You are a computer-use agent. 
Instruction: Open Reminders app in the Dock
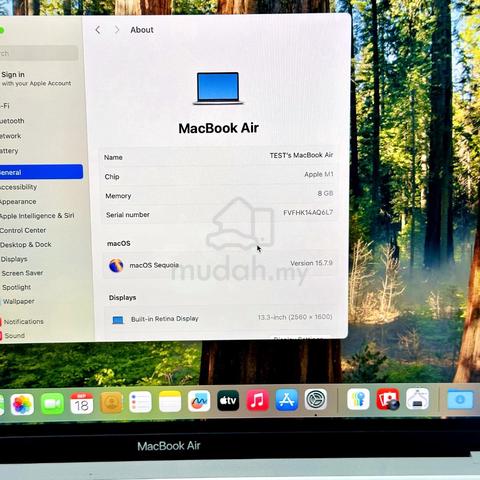140,402
